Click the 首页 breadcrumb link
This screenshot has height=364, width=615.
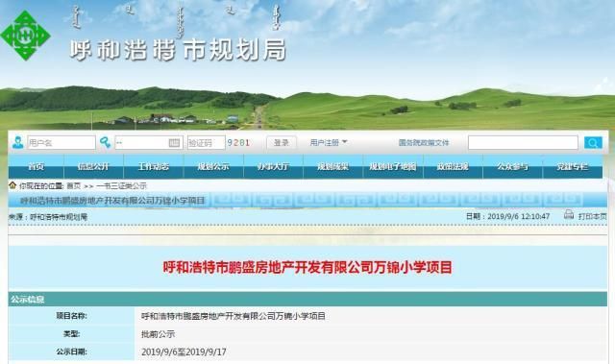click(74, 185)
